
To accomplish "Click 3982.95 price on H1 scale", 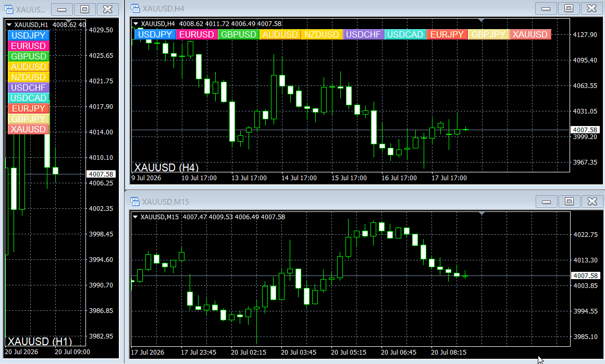I will [101, 336].
